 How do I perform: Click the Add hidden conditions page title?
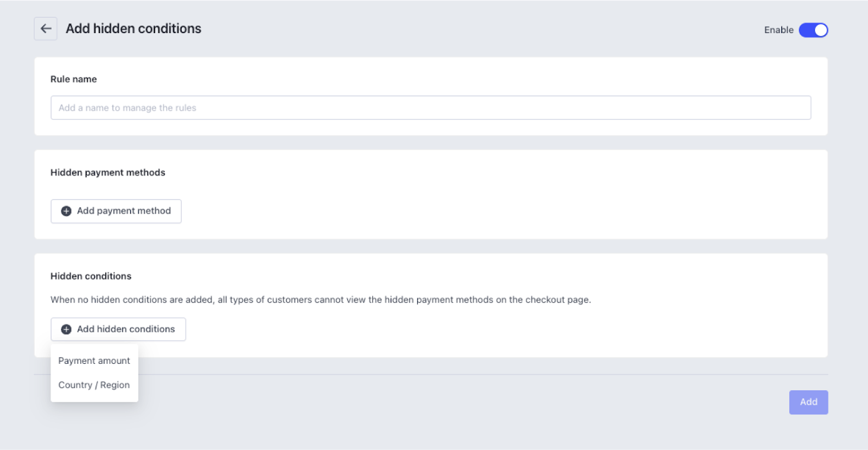133,29
